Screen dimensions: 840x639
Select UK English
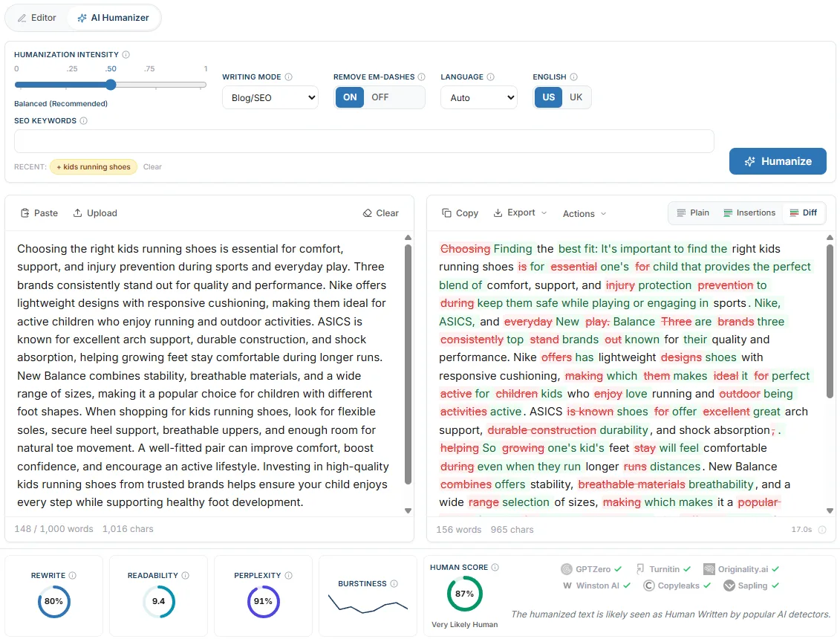pyautogui.click(x=576, y=97)
